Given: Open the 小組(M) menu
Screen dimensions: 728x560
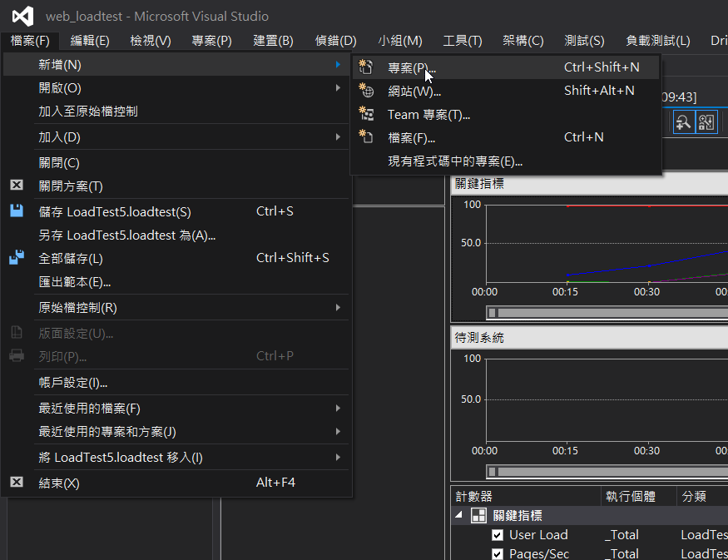Looking at the screenshot, I should (400, 41).
